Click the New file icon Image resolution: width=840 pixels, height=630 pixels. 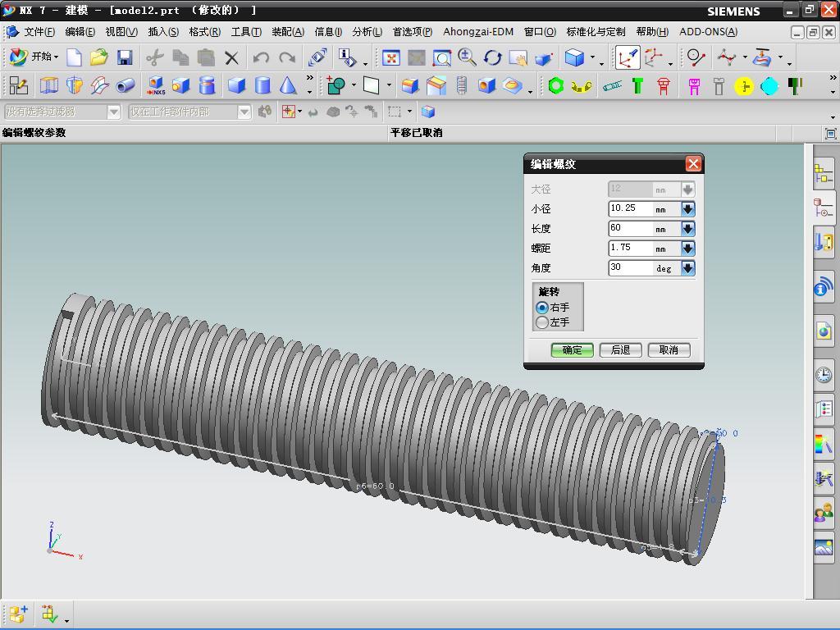74,57
